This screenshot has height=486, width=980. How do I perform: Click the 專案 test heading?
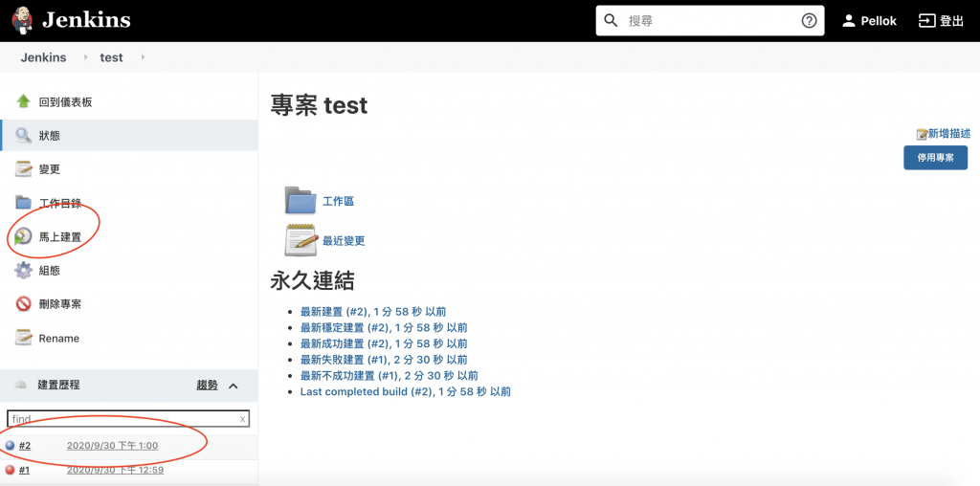point(319,105)
